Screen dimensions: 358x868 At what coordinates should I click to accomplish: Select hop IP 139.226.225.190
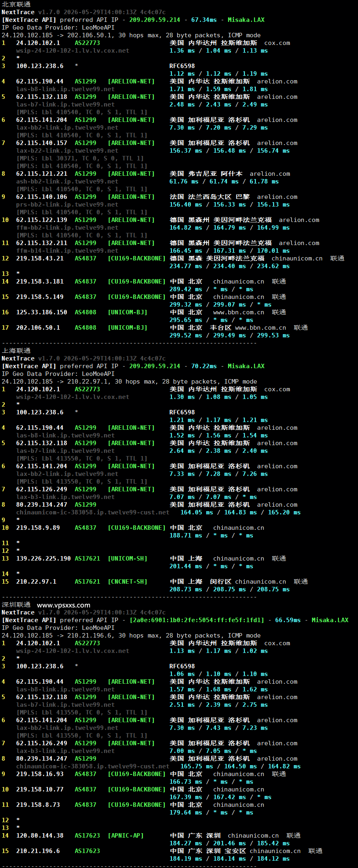tap(43, 559)
